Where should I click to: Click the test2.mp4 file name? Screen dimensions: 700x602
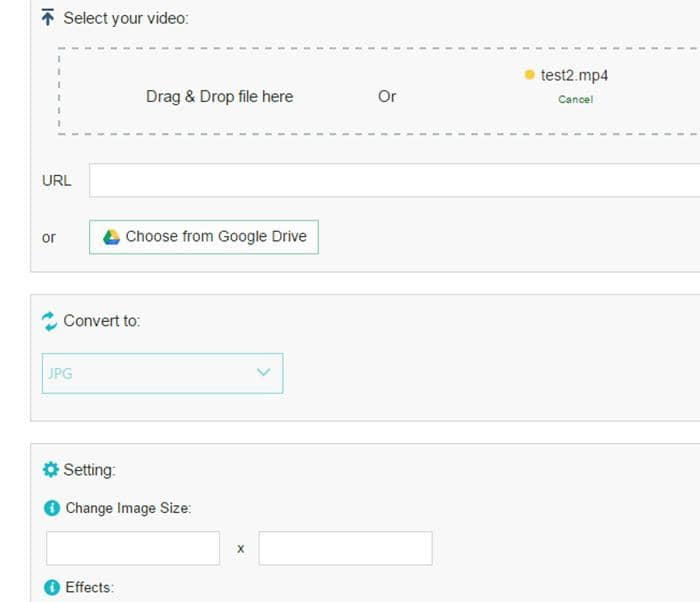pos(574,75)
